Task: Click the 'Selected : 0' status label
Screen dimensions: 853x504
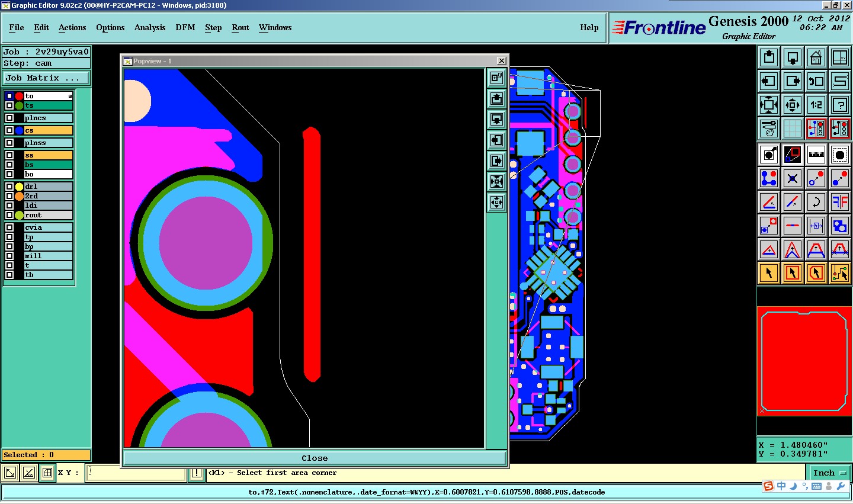Action: point(46,455)
